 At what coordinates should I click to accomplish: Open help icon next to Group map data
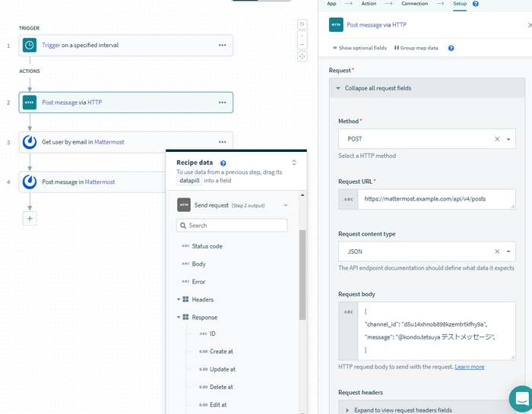pos(451,48)
